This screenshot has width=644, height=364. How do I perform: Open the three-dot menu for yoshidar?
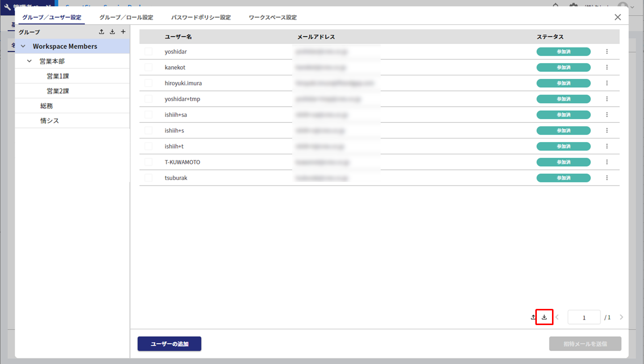point(607,52)
